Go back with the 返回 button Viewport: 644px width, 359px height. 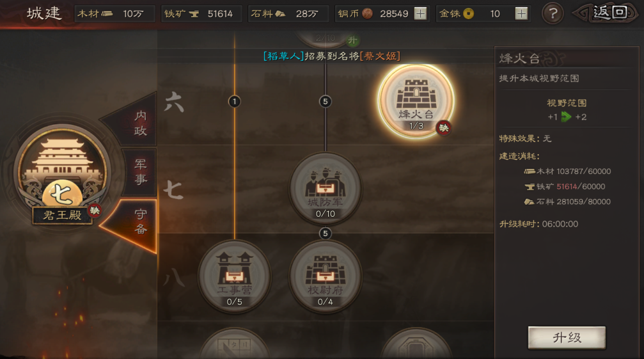[606, 13]
